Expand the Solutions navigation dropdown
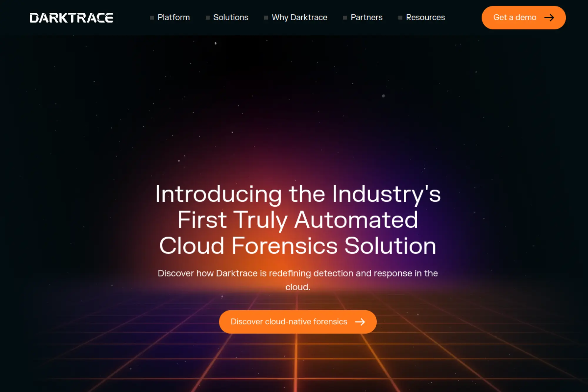The height and width of the screenshot is (392, 588). tap(230, 17)
